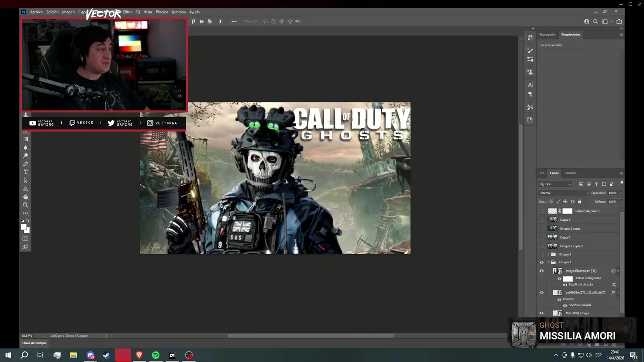
Task: Open Spotify from the Windows taskbar
Action: tap(156, 355)
